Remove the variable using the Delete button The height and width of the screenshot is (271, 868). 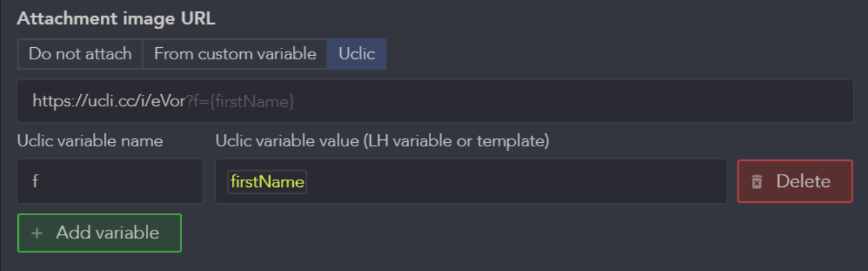[795, 181]
